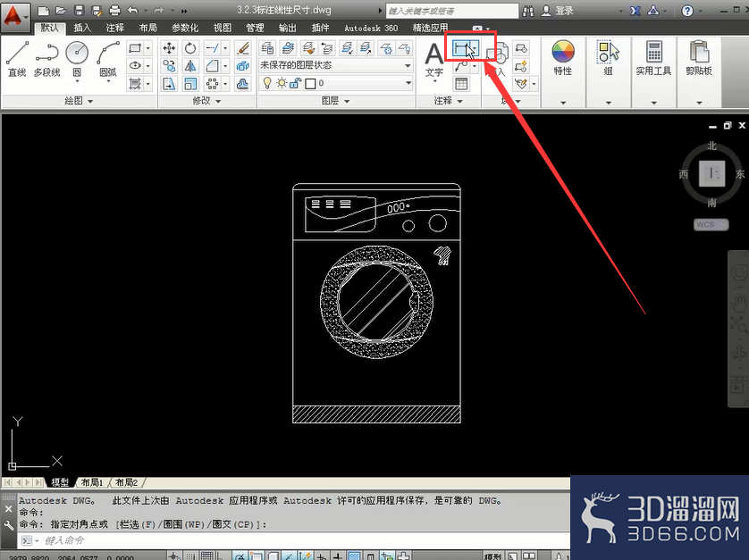Click the Linear Dimension tool
The height and width of the screenshot is (560, 749).
[x=460, y=48]
